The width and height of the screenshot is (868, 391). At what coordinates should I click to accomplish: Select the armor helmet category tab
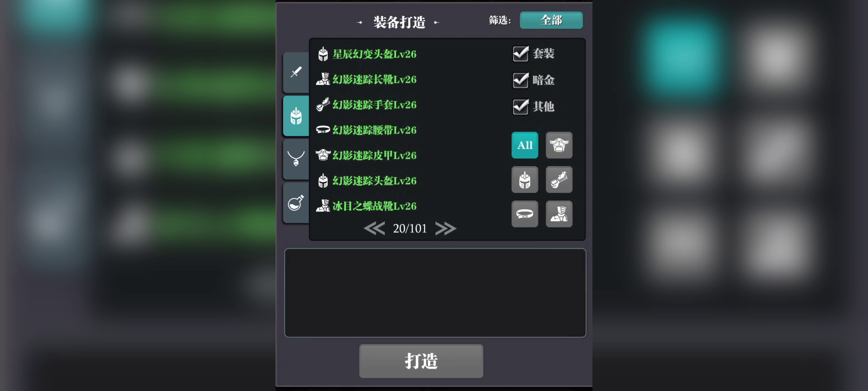point(296,116)
